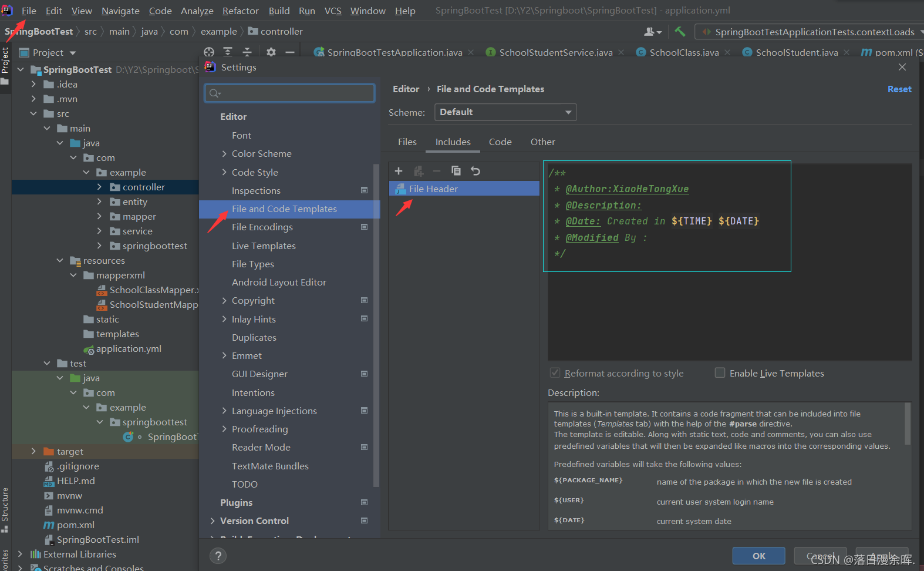Screen dimensions: 924x571
Task: Expand Copyright settings
Action: click(224, 300)
